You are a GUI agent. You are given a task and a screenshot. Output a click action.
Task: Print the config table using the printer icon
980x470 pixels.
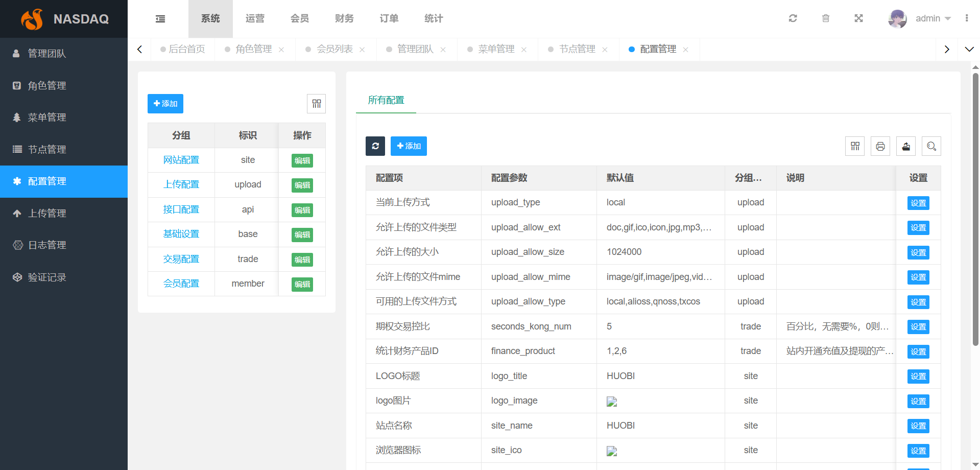click(x=880, y=147)
